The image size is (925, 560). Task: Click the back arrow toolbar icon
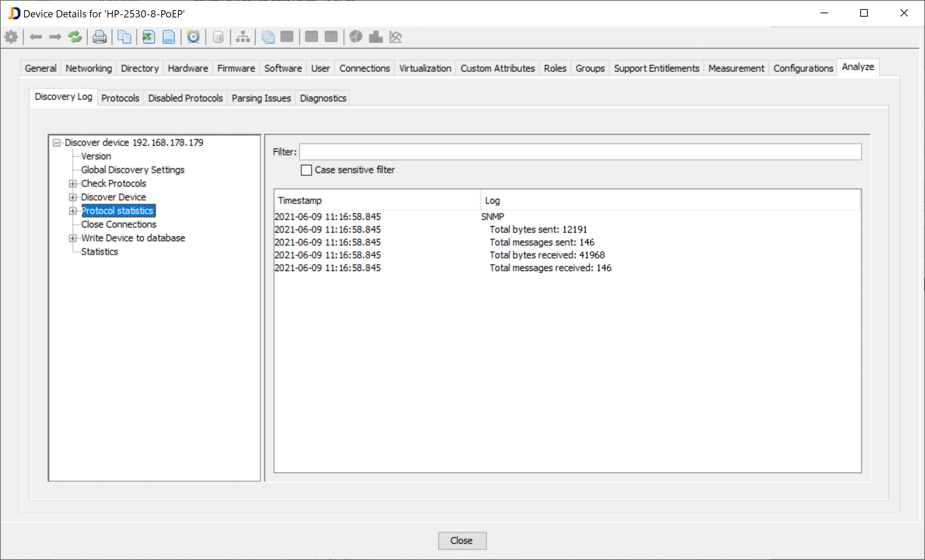coord(36,37)
